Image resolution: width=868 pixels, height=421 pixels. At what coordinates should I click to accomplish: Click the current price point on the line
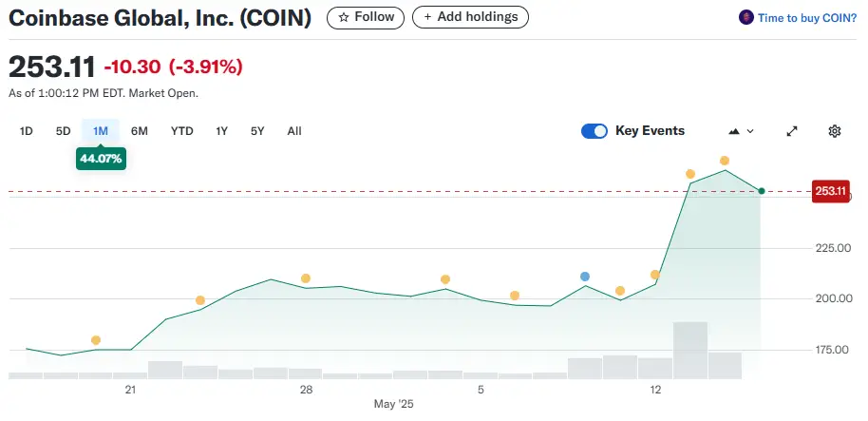(x=761, y=191)
